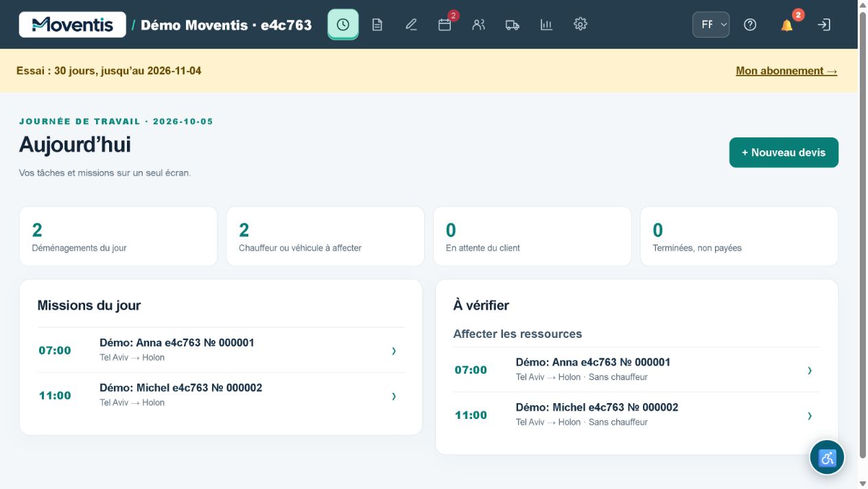The height and width of the screenshot is (489, 868).
Task: Open the notifications bell icon
Action: 787,25
